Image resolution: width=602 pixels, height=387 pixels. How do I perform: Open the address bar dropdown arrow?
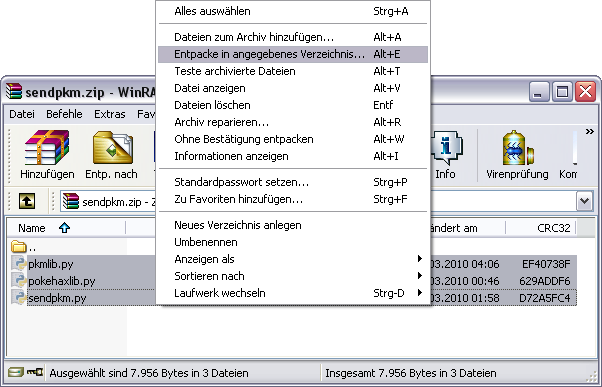point(584,201)
